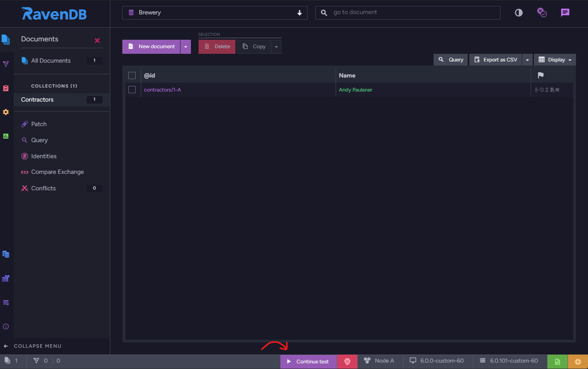Screen dimensions: 588x369
Task: Click the search magnifier icon in the top bar
Action: (x=324, y=12)
